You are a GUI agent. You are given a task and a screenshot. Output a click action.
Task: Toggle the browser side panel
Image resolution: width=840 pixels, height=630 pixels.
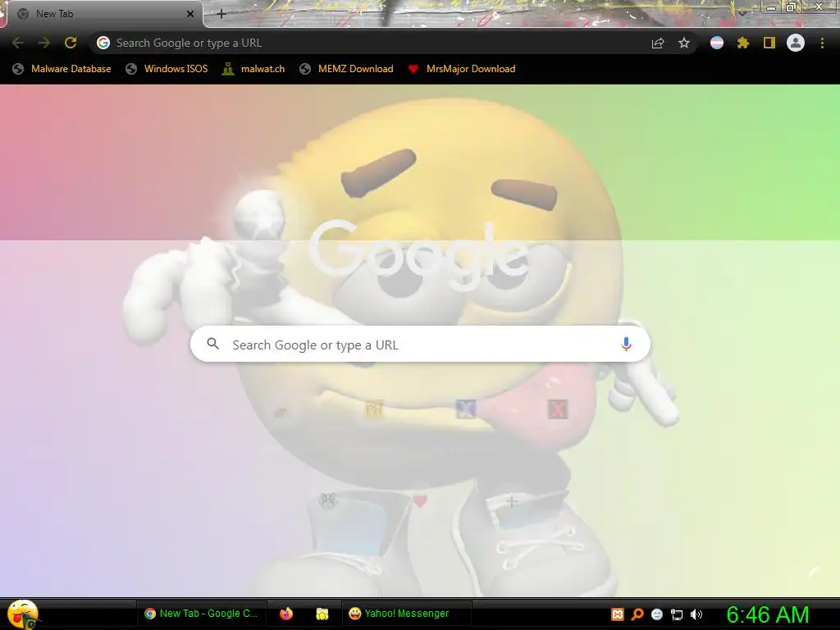[769, 43]
